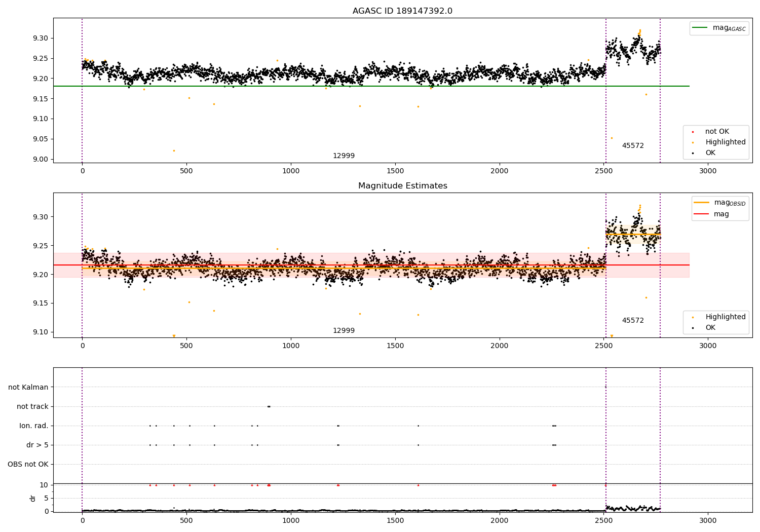
Task: Click the 9.30 y-tick in top plot
Action: (41, 39)
